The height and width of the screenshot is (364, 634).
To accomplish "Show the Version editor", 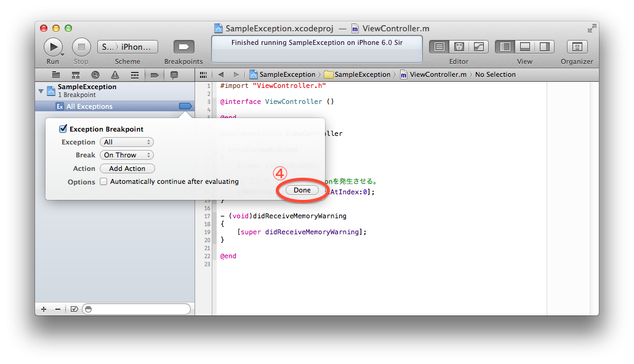I will tap(478, 47).
